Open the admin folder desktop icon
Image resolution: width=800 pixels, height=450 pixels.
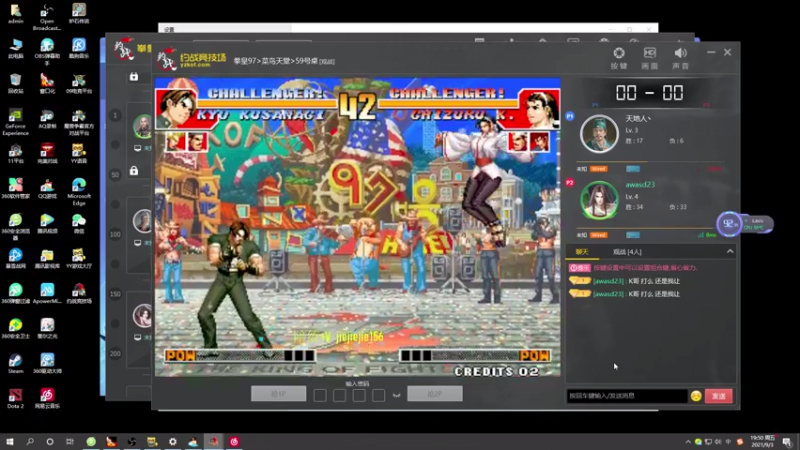pos(15,14)
